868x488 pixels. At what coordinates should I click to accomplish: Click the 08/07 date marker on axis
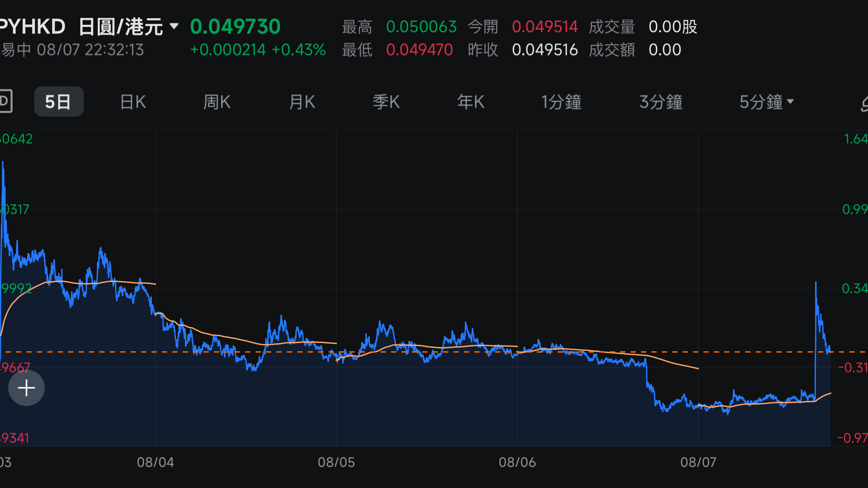[x=698, y=462]
